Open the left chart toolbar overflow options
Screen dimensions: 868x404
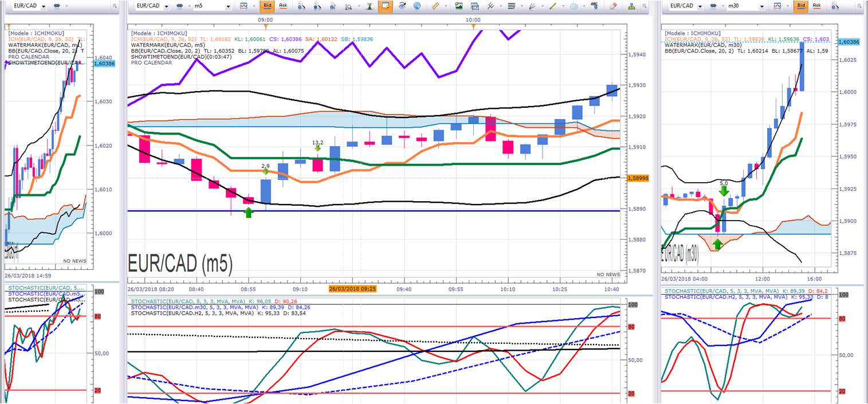(x=115, y=6)
